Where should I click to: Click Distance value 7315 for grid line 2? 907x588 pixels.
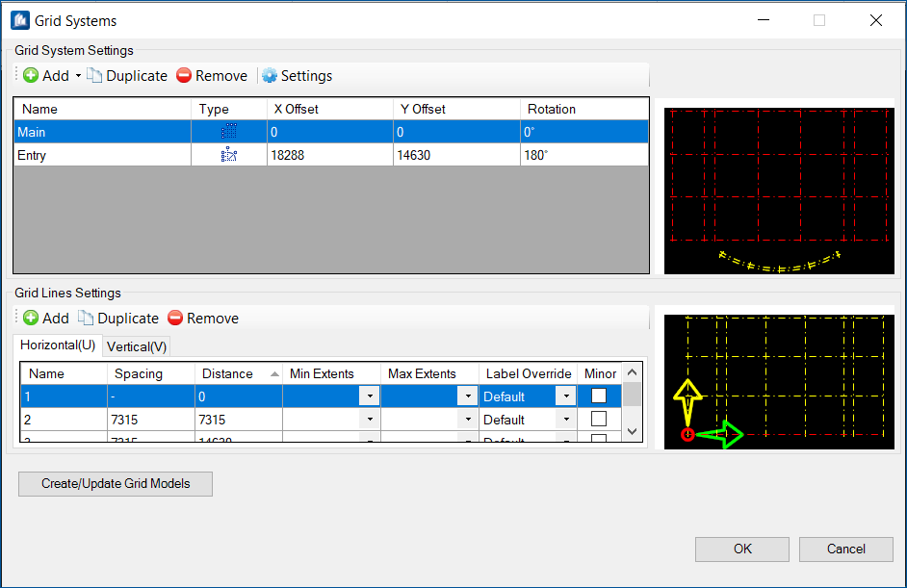click(212, 420)
